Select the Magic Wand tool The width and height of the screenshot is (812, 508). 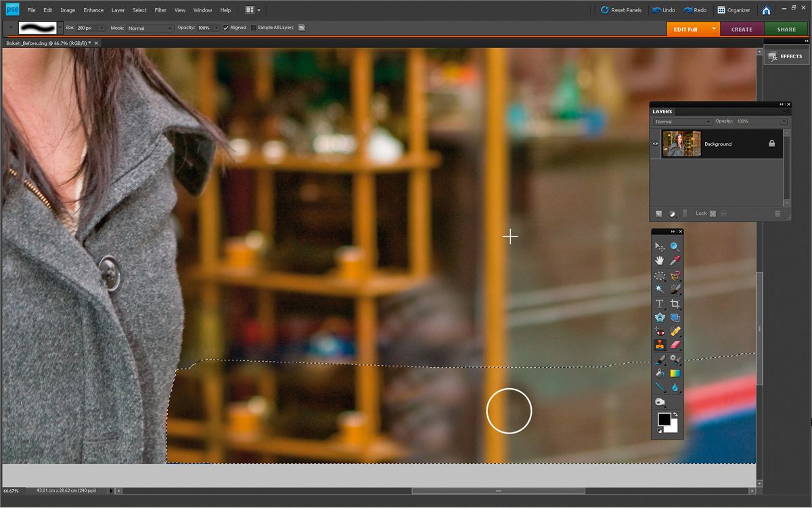click(660, 289)
